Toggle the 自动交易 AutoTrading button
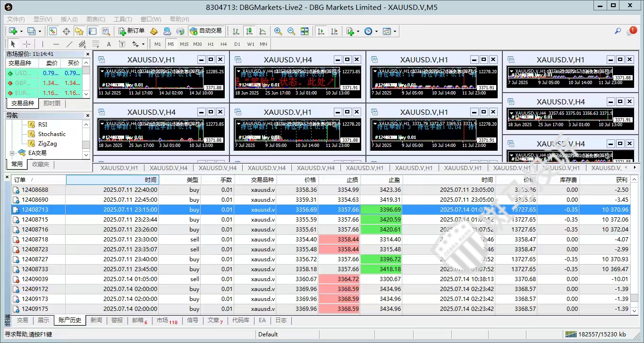This screenshot has height=343, width=644. 206,31
